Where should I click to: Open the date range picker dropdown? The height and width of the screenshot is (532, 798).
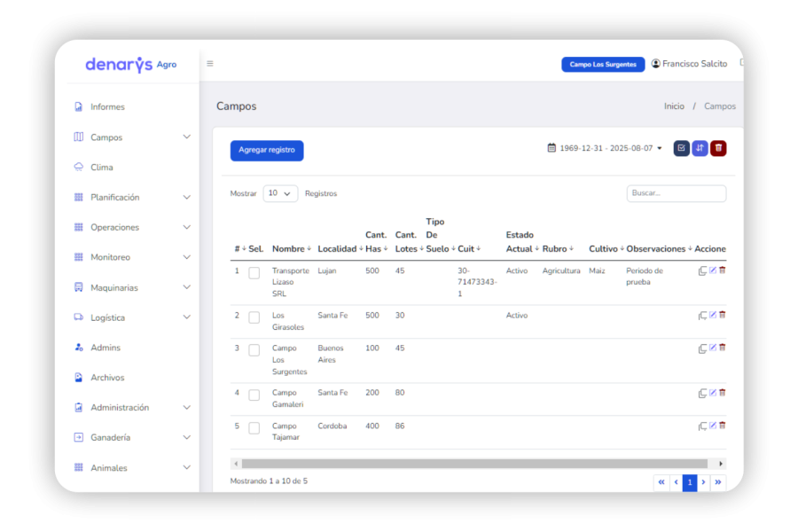point(605,148)
